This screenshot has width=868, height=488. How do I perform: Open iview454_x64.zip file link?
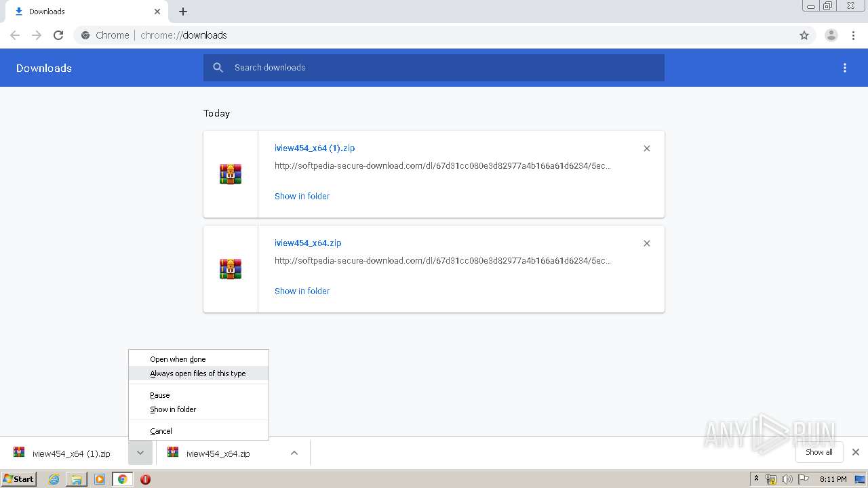click(308, 243)
